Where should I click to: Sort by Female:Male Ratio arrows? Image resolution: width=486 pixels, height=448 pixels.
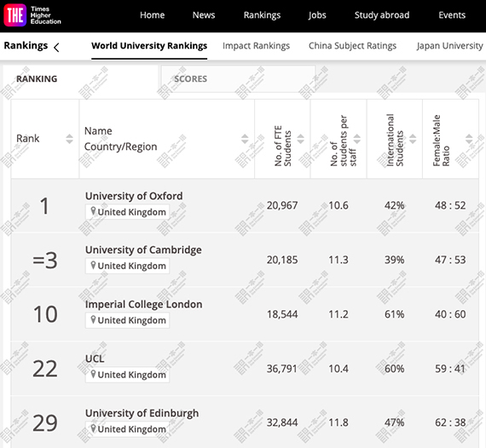[469, 139]
